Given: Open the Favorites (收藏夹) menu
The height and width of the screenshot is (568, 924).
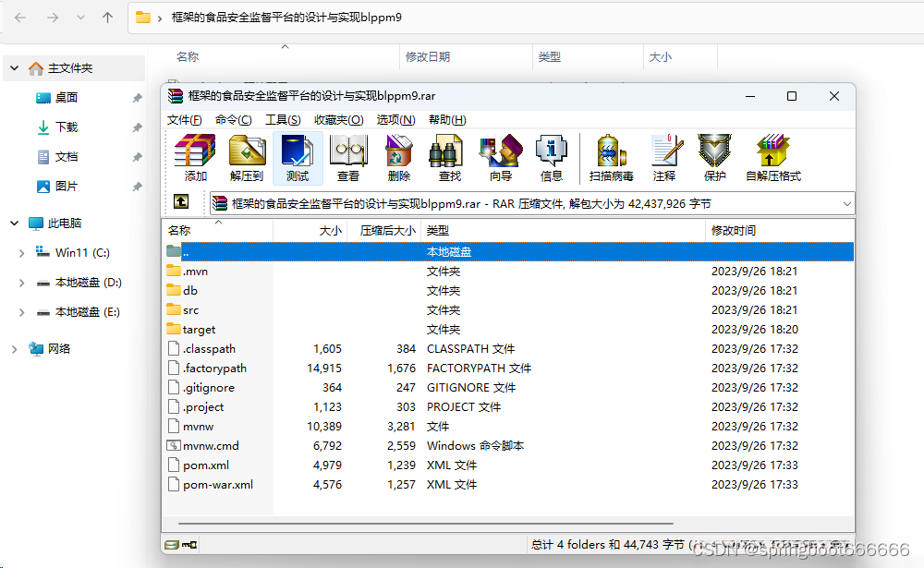Looking at the screenshot, I should tap(339, 120).
